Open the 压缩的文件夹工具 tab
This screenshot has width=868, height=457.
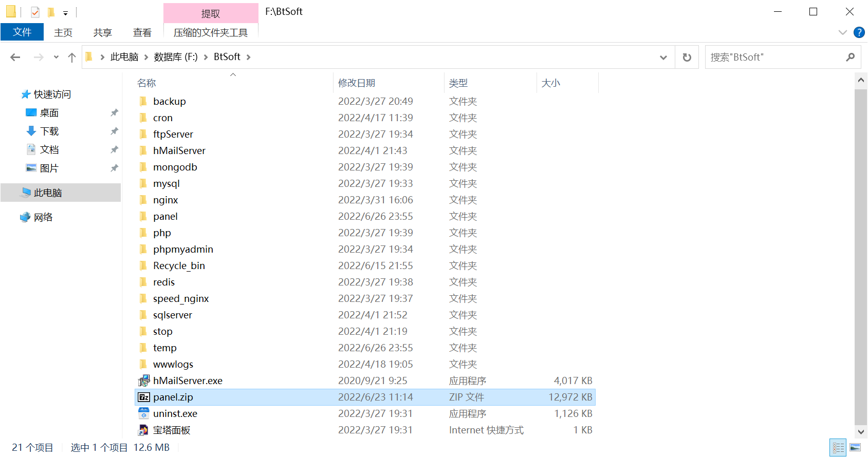[x=211, y=32]
